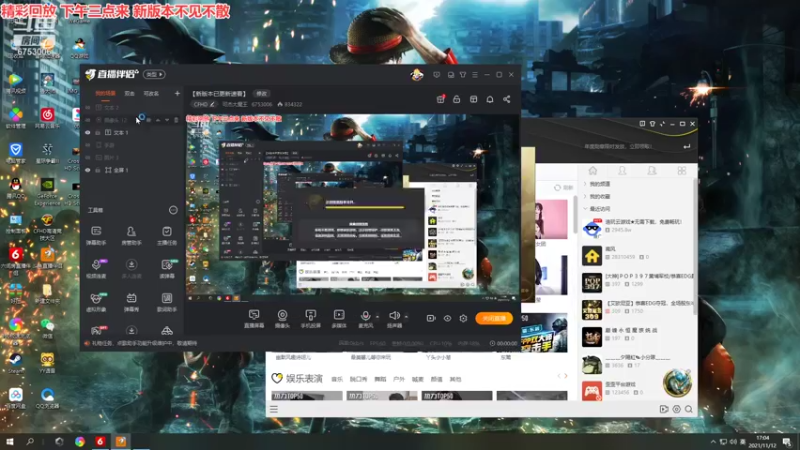Screen dimensions: 800x450
Task: Click the 麦克风 microphone icon
Action: pos(365,316)
